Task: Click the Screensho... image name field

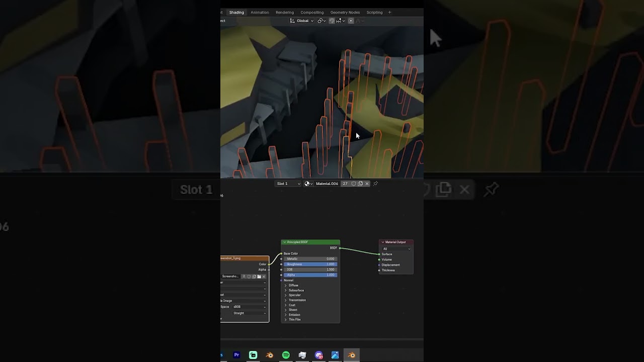Action: 231,277
